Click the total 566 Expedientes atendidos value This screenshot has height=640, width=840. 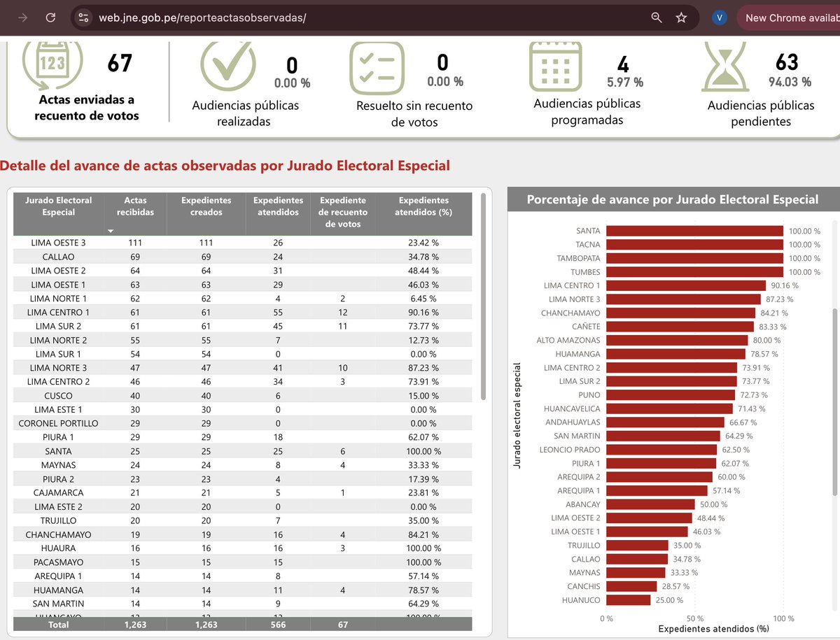tap(278, 625)
